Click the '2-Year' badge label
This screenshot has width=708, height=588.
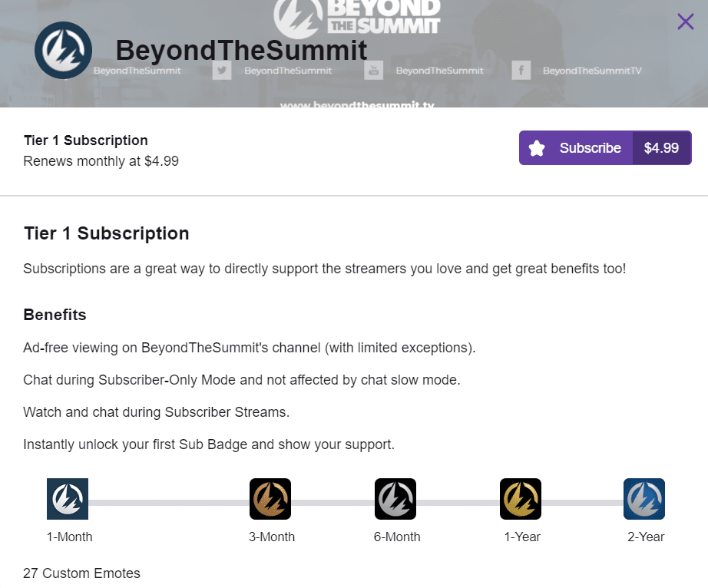pos(646,537)
